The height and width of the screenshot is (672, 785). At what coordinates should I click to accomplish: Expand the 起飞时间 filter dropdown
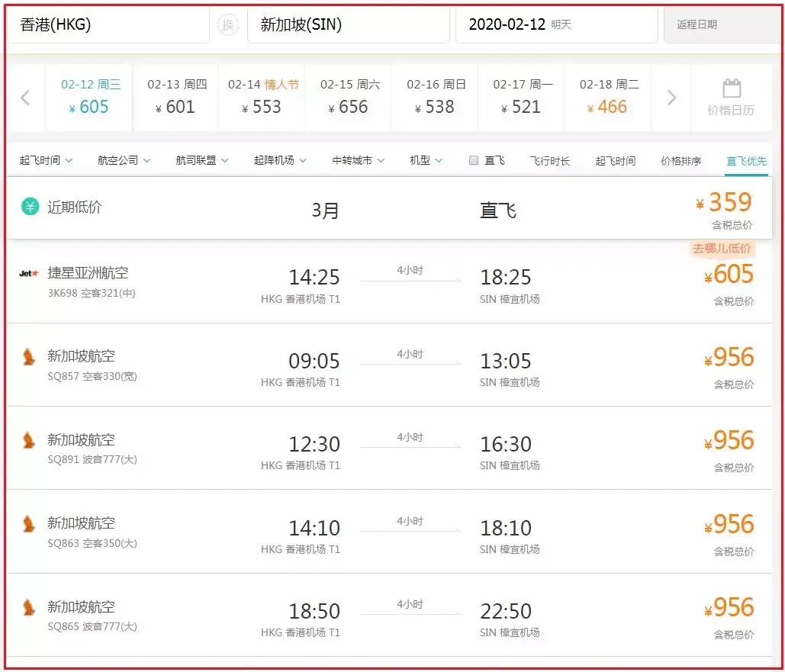(46, 160)
